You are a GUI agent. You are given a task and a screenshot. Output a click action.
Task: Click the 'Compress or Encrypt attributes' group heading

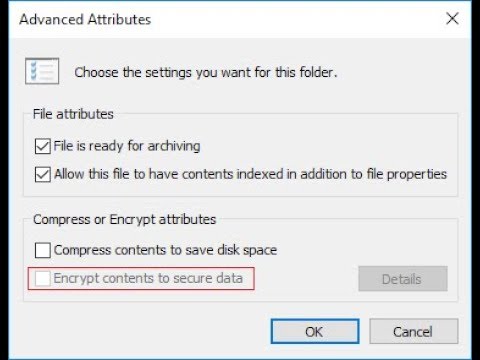tap(125, 220)
